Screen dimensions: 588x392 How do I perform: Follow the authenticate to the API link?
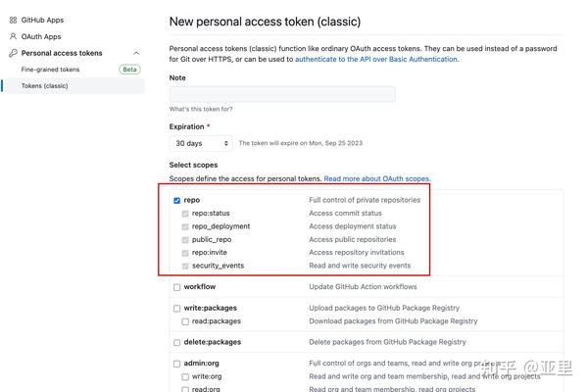[x=376, y=59]
